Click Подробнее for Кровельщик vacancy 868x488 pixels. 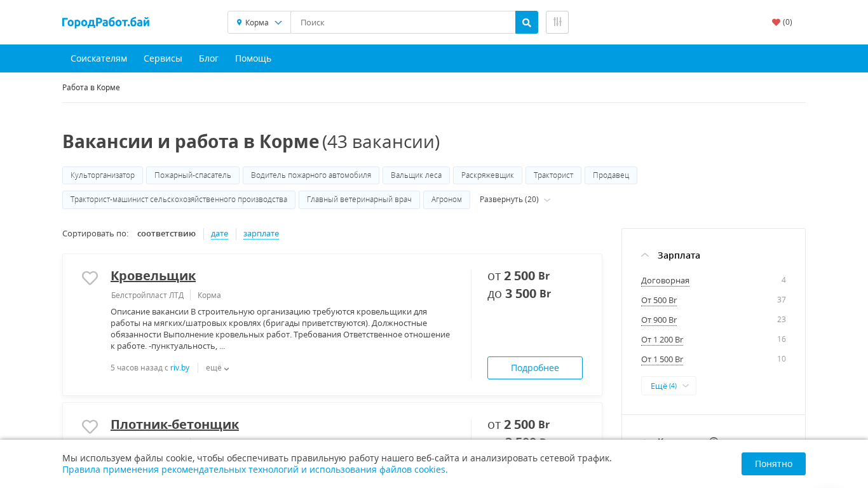pyautogui.click(x=535, y=368)
